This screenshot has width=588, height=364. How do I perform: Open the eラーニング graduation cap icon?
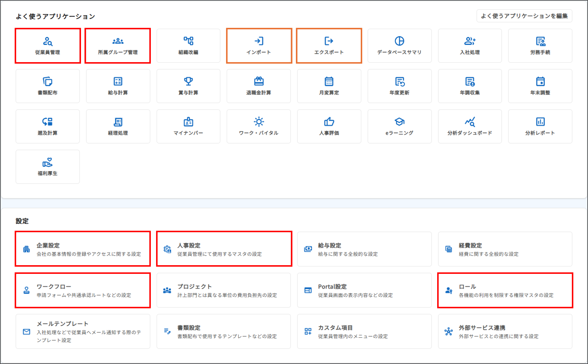click(399, 122)
